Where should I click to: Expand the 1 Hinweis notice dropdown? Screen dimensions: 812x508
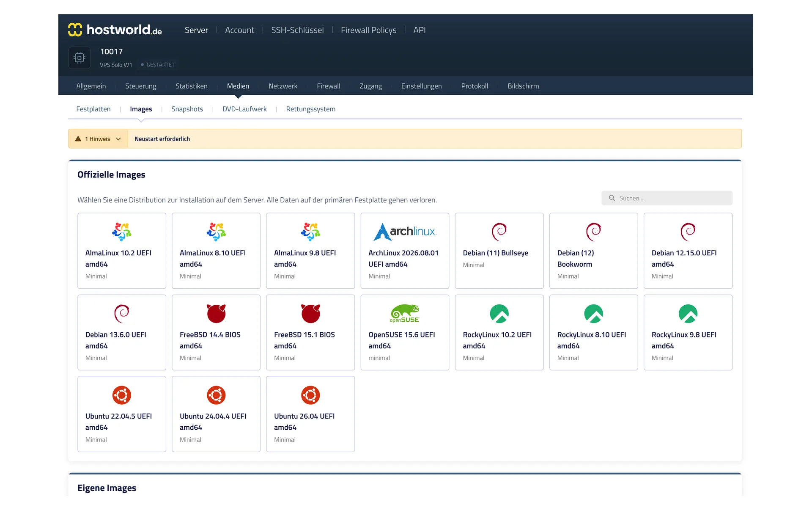coord(98,139)
